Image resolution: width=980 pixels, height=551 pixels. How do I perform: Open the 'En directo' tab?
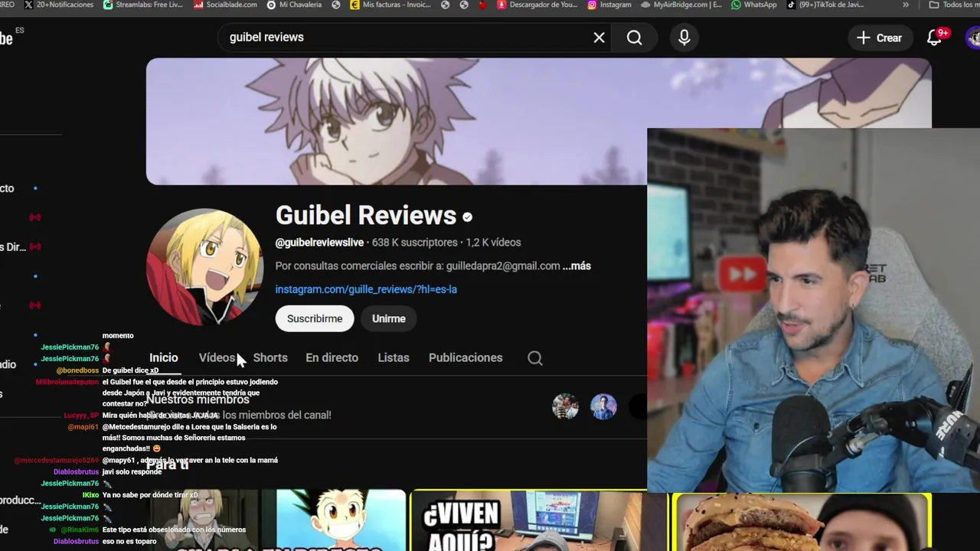click(x=332, y=357)
